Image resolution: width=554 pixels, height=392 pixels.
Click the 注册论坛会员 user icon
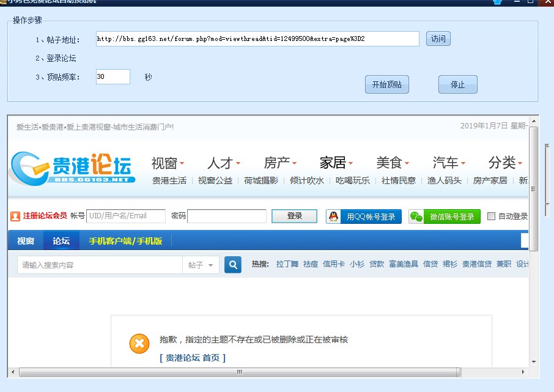pyautogui.click(x=15, y=216)
